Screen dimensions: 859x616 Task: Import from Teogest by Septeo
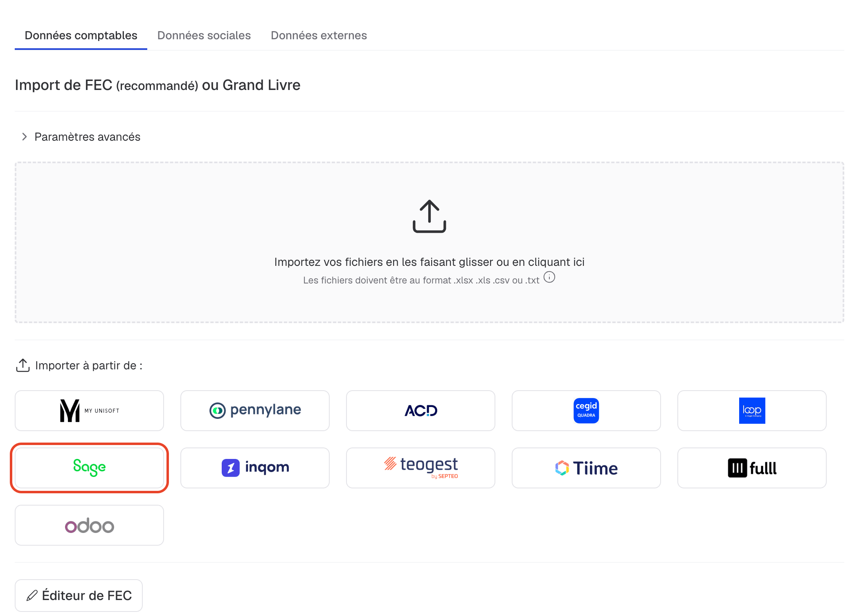click(x=421, y=468)
